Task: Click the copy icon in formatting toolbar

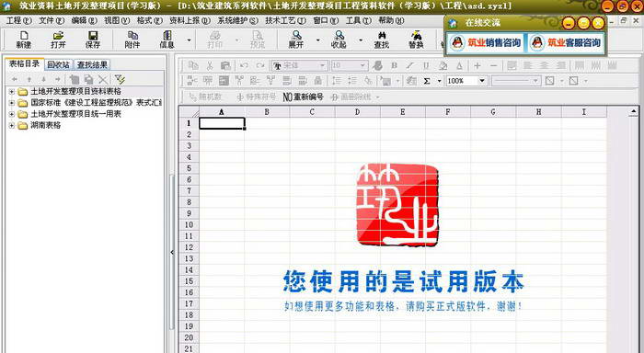Action: point(193,65)
